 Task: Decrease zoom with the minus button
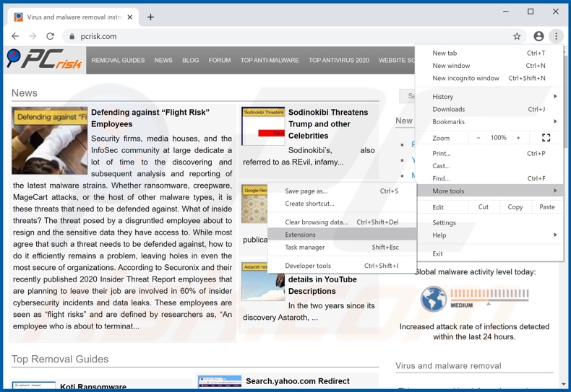coord(478,138)
